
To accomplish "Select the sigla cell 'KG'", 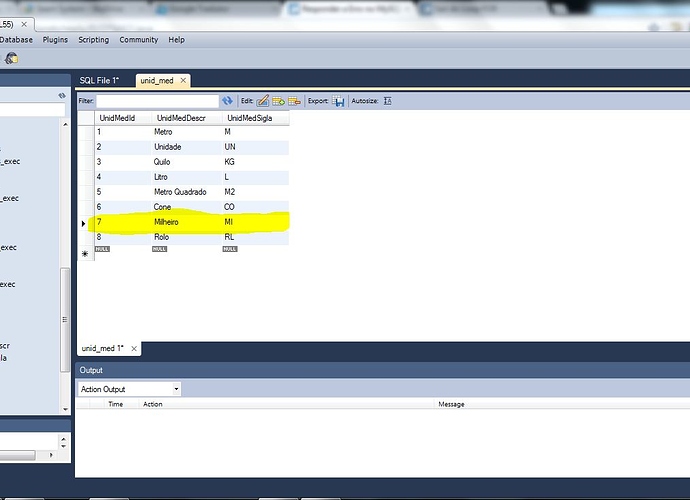I will tap(255, 162).
